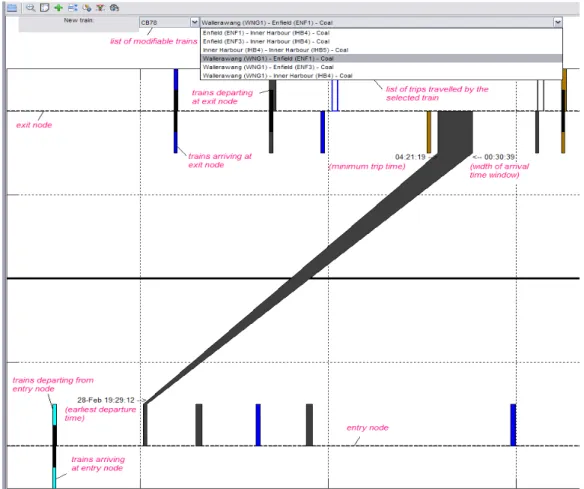Click the 28-Feb 19:29:12 departure time label

coord(106,400)
